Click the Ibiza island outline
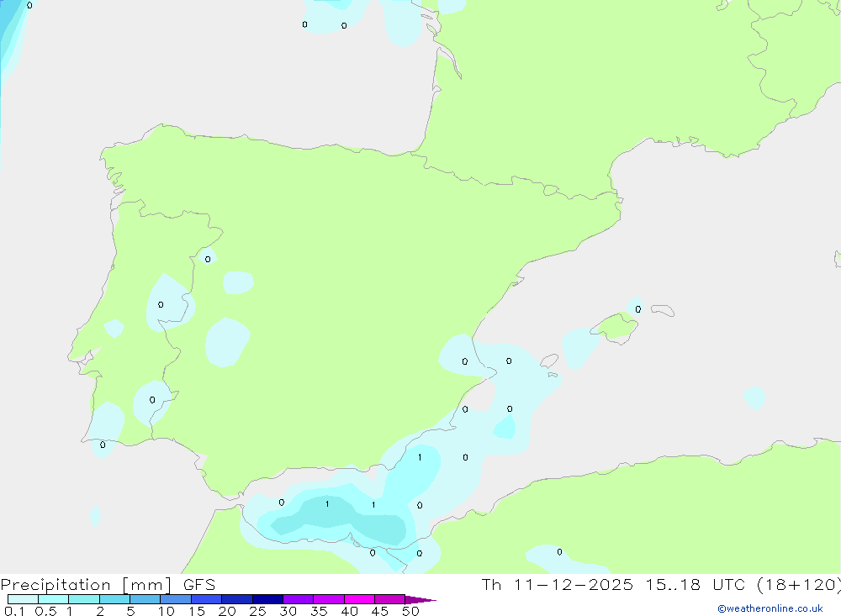 pos(548,361)
